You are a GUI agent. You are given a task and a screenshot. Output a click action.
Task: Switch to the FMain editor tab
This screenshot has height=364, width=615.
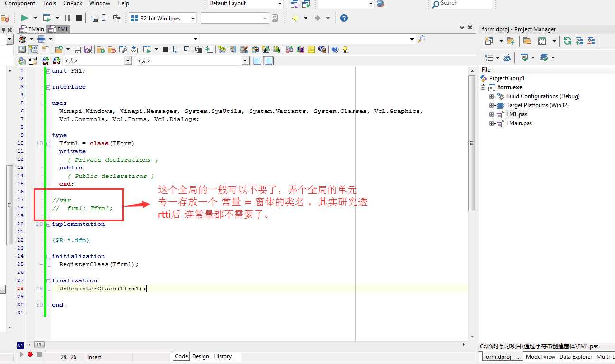click(x=32, y=29)
